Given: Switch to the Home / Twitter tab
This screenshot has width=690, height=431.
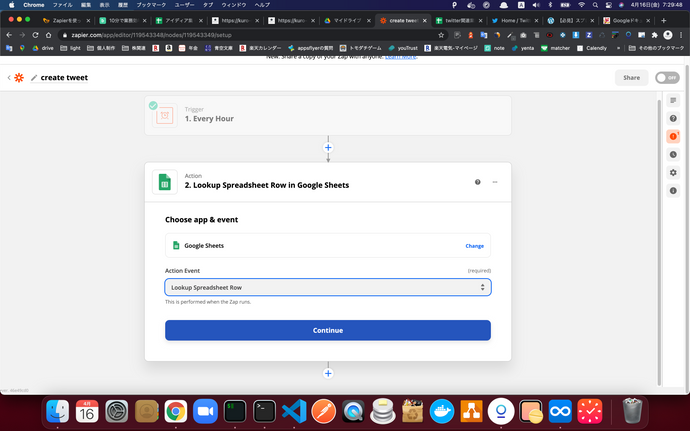Looking at the screenshot, I should 513,21.
